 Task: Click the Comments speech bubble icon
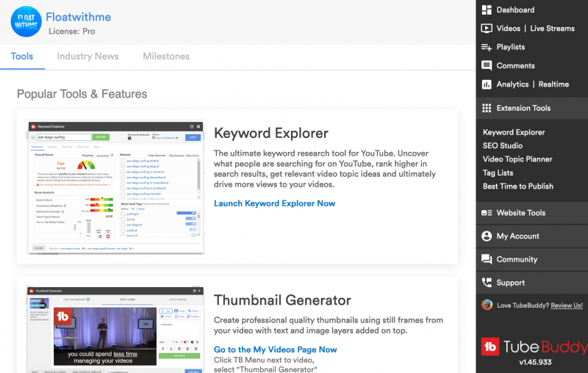tap(487, 65)
